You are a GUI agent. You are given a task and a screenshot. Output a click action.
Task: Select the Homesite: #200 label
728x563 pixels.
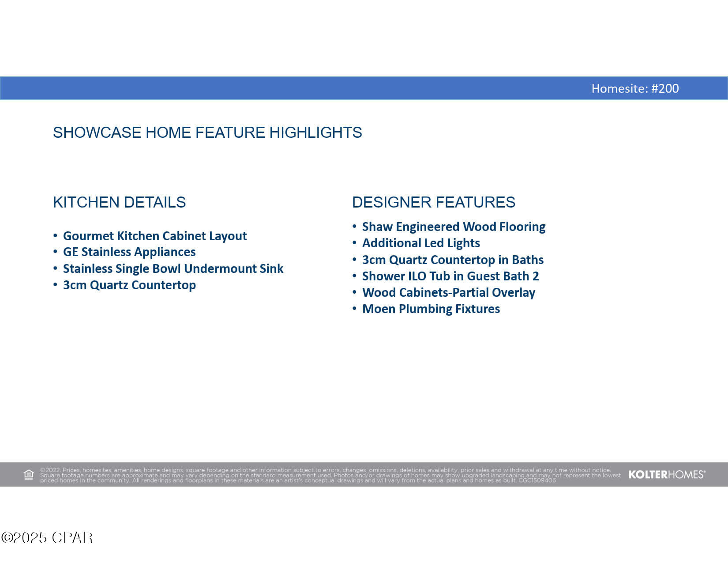[x=634, y=88]
